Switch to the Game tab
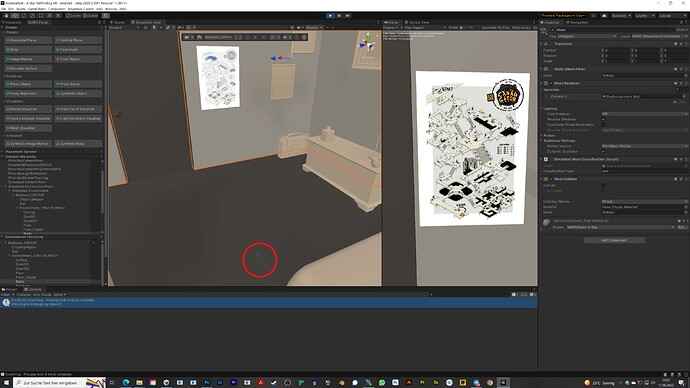Image resolution: width=690 pixels, height=388 pixels. click(x=392, y=22)
